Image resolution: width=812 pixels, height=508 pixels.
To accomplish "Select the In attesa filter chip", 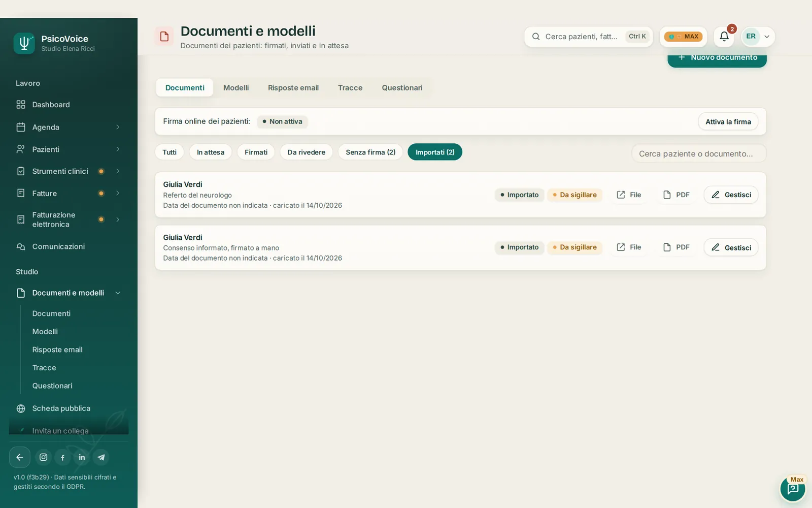I will (211, 152).
